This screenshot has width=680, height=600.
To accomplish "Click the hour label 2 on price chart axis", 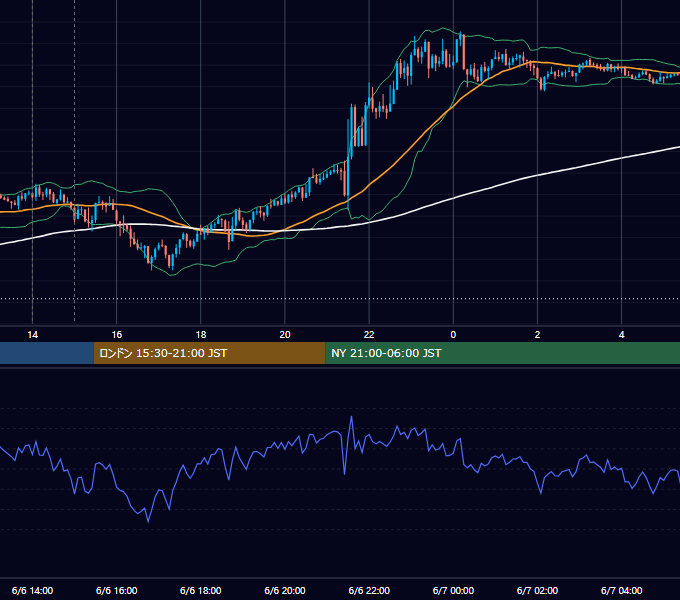I will pos(537,335).
